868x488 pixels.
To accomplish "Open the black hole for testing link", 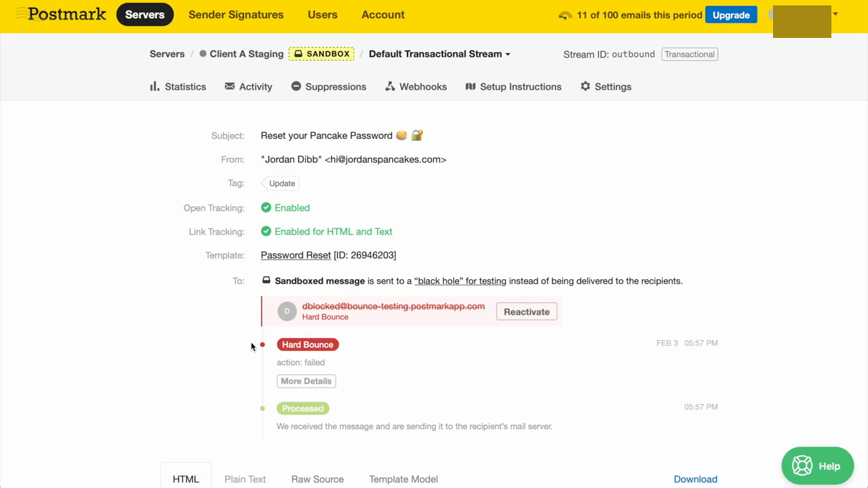I will [x=460, y=281].
